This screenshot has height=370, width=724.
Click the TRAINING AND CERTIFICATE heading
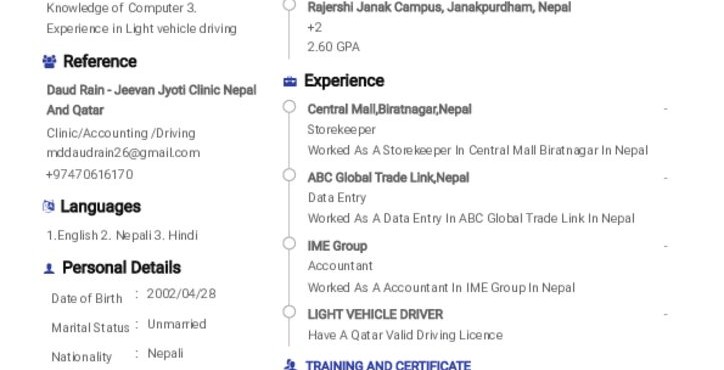(388, 365)
